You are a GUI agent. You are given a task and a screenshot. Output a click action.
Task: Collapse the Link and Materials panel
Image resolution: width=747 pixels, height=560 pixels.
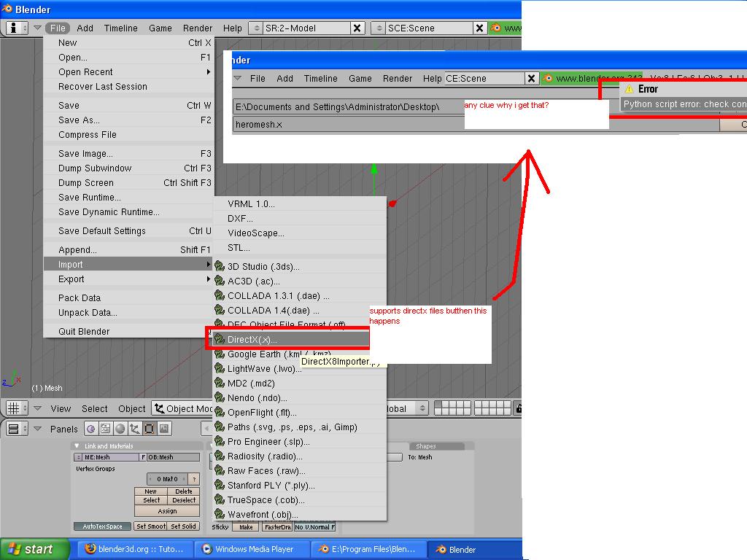coord(78,446)
